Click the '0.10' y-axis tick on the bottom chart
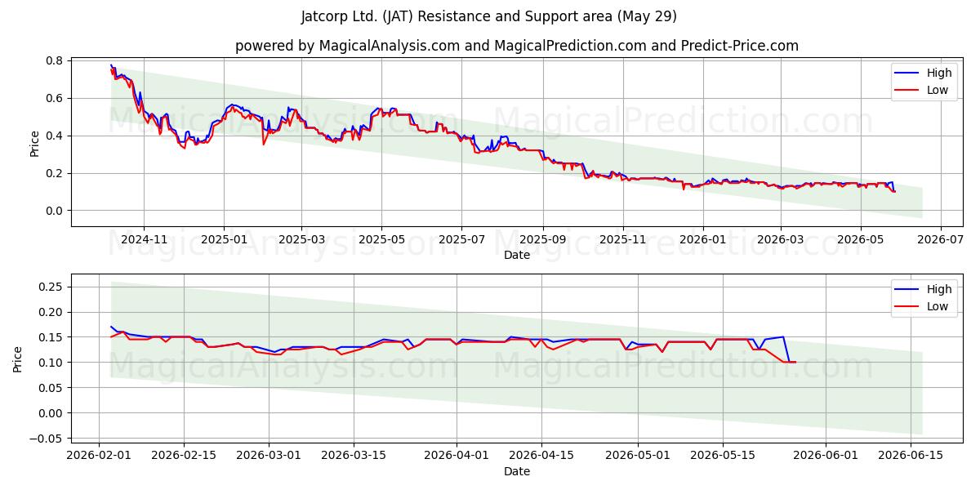The height and width of the screenshot is (490, 980). coord(51,363)
